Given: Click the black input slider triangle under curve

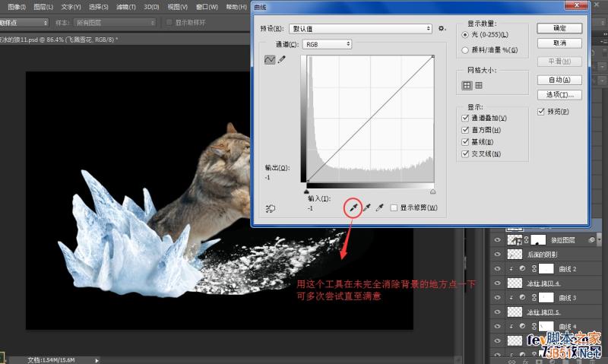Looking at the screenshot, I should tap(306, 191).
